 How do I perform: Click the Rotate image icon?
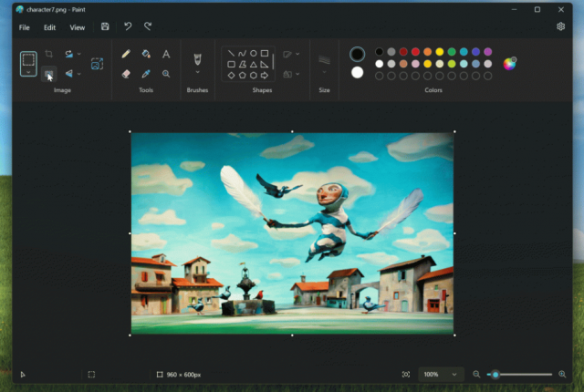click(x=69, y=54)
